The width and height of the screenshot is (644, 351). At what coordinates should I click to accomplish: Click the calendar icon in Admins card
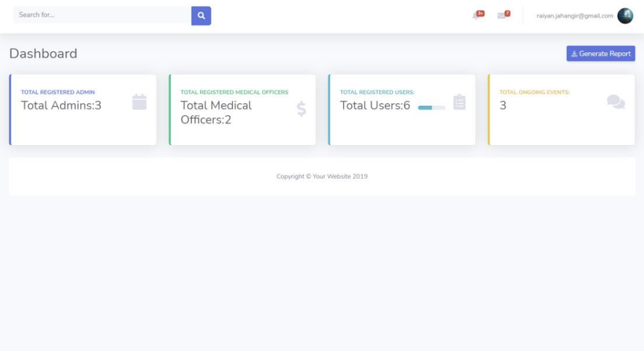coord(139,102)
